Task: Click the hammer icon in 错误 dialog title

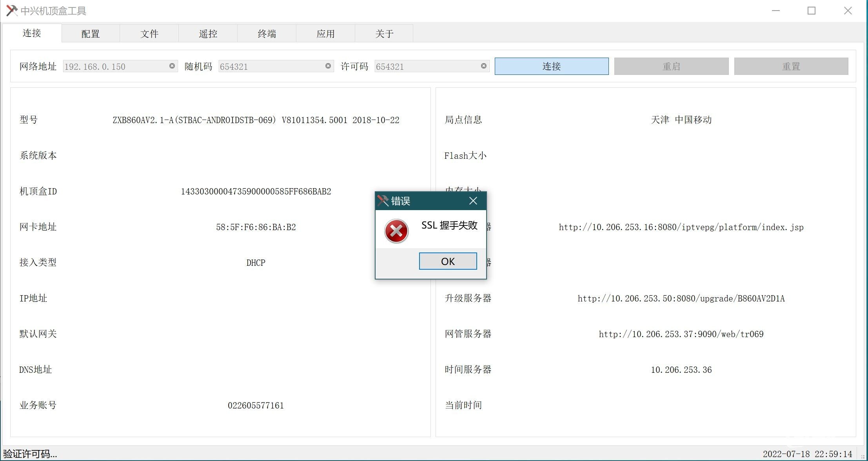Action: point(383,201)
